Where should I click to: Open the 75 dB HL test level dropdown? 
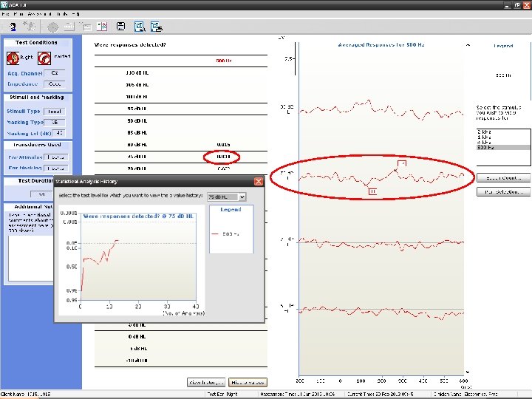point(227,197)
